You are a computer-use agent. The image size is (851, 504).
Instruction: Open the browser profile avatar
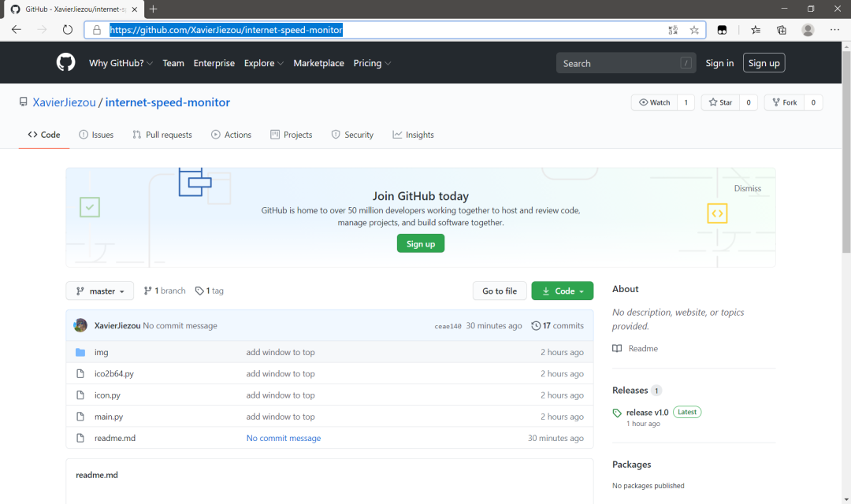[x=808, y=30]
